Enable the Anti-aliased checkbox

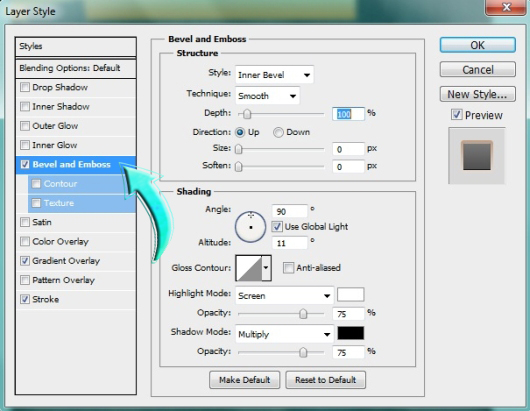(x=288, y=268)
